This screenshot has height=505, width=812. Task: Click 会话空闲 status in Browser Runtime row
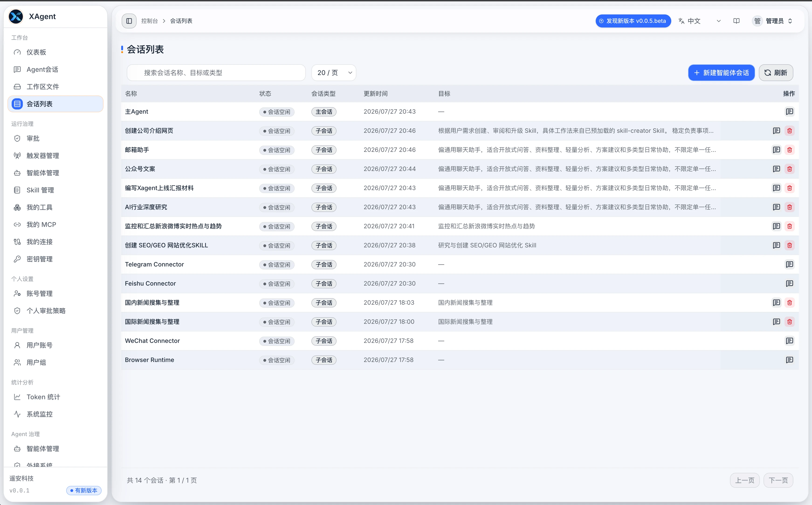277,360
